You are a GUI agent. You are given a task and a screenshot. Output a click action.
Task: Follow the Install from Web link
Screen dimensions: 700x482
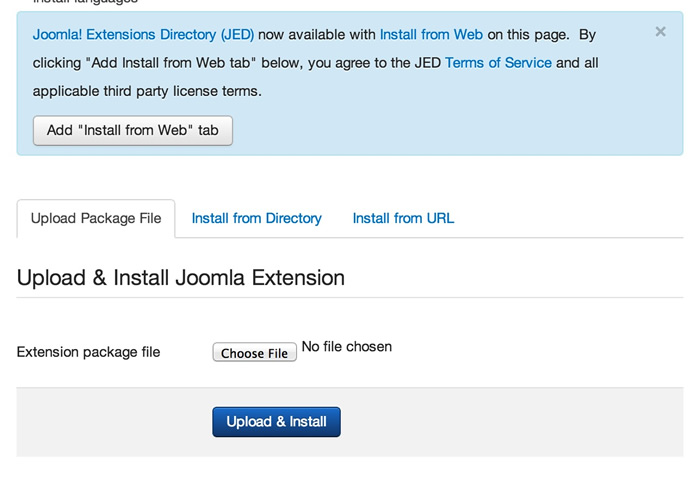point(431,34)
